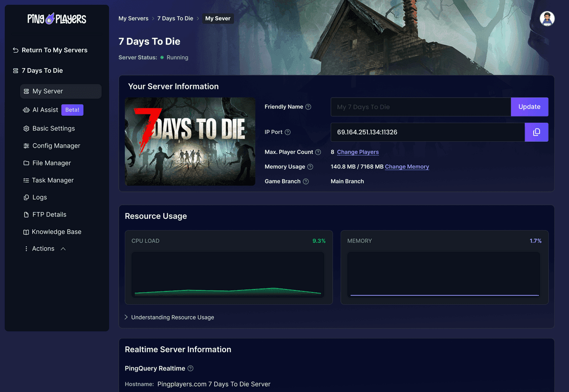Click the 140.8 MB / 7168 MB text
The image size is (569, 392).
(x=357, y=167)
